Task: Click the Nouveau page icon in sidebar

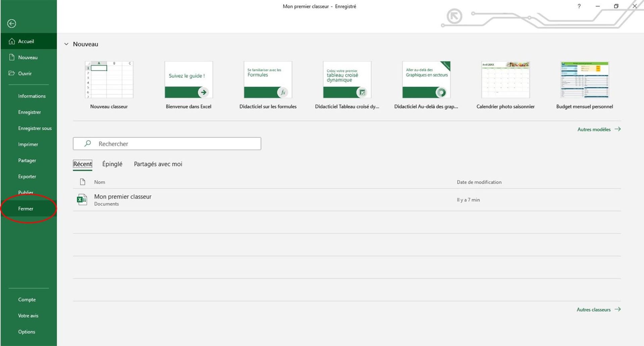Action: [12, 57]
